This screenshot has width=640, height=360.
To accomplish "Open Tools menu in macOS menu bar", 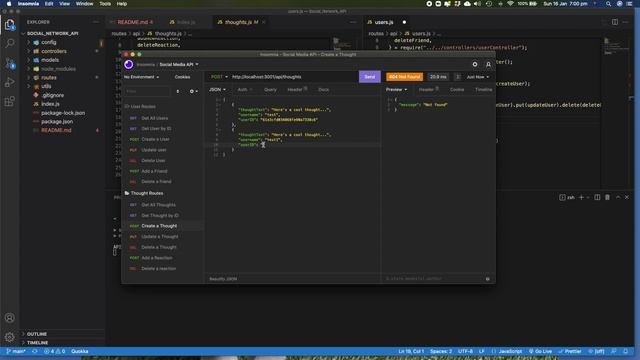I will pyautogui.click(x=105, y=4).
